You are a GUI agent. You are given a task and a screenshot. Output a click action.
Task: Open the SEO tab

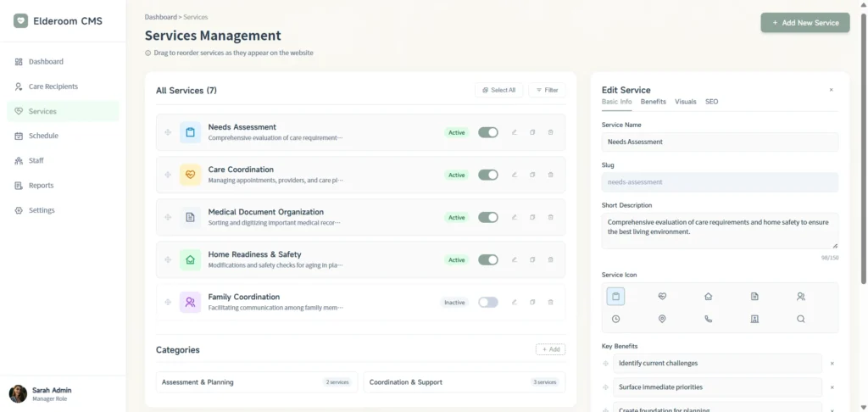coord(711,102)
